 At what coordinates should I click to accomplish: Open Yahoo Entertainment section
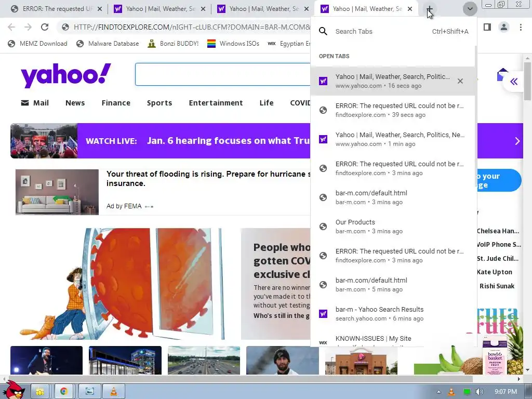click(x=216, y=103)
